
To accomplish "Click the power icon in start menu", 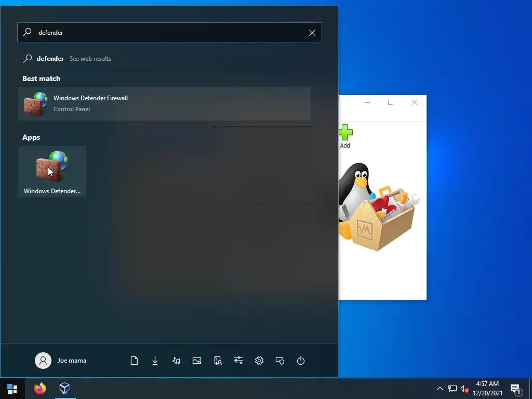I will 301,361.
